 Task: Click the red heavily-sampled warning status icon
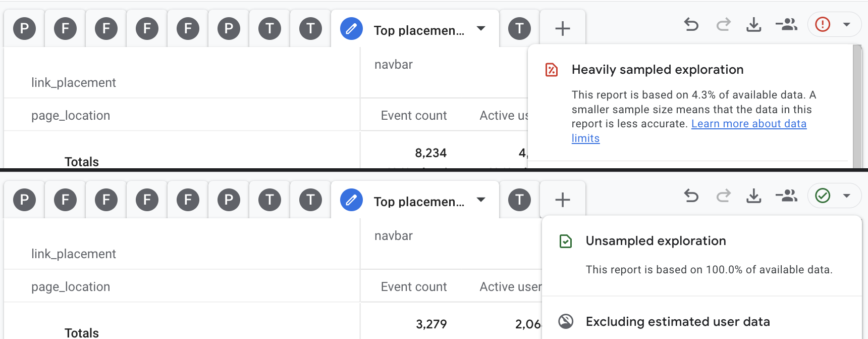[x=823, y=24]
